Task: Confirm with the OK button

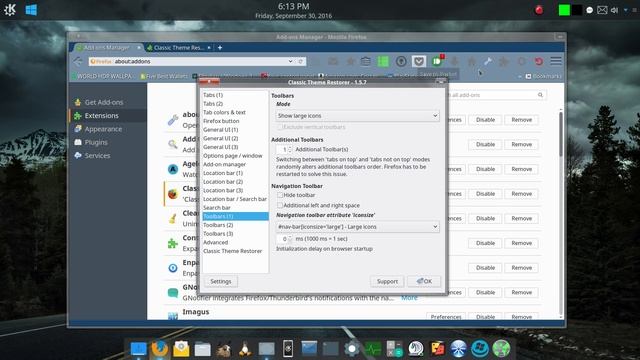Action: (x=424, y=281)
